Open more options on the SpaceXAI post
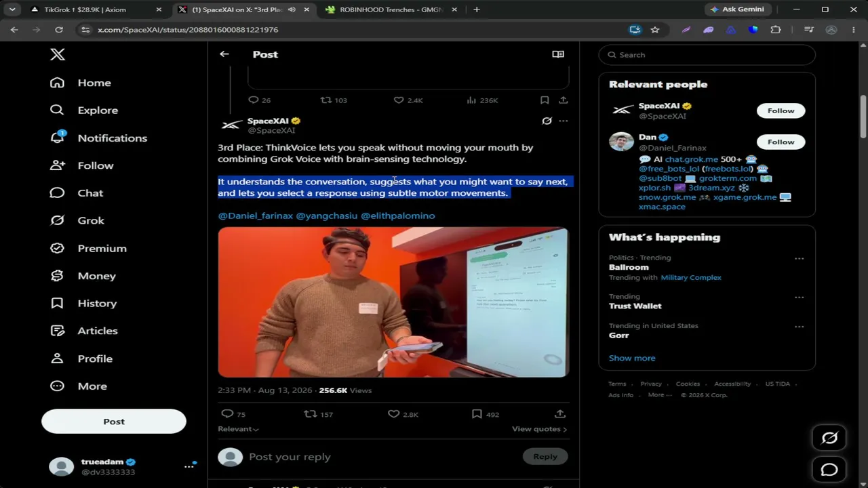868x488 pixels. coord(564,121)
